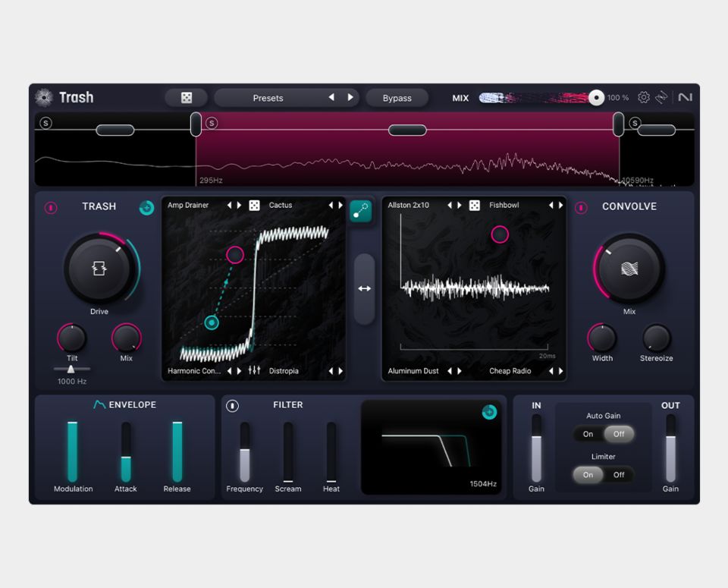728x588 pixels.
Task: Solo the middle frequency band
Action: (x=212, y=123)
